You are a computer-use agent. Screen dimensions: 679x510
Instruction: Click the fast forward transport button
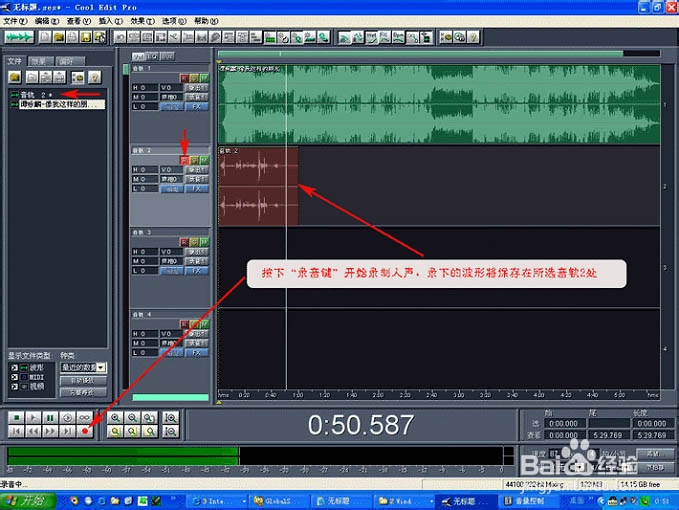[x=50, y=431]
